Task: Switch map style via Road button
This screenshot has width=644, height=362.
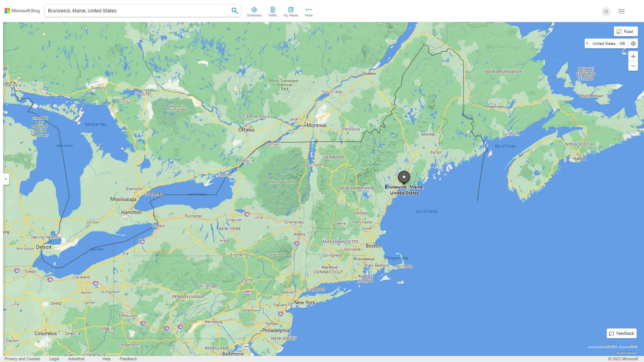Action: click(x=625, y=32)
